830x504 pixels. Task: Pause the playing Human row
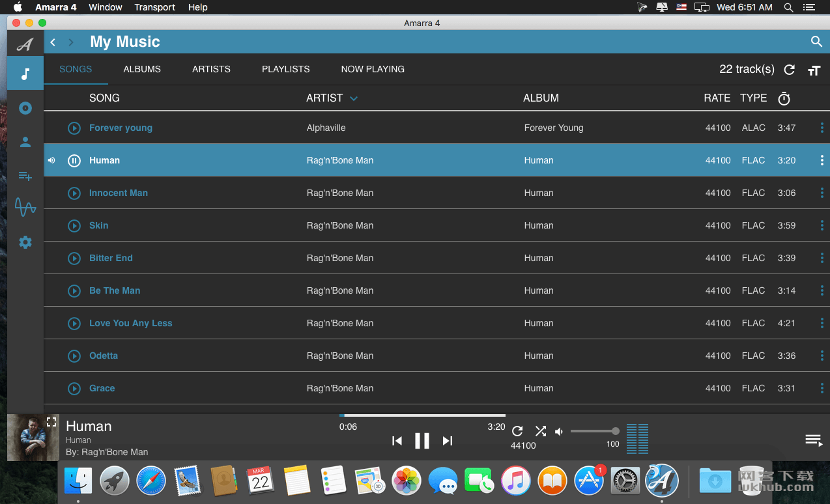pos(74,161)
